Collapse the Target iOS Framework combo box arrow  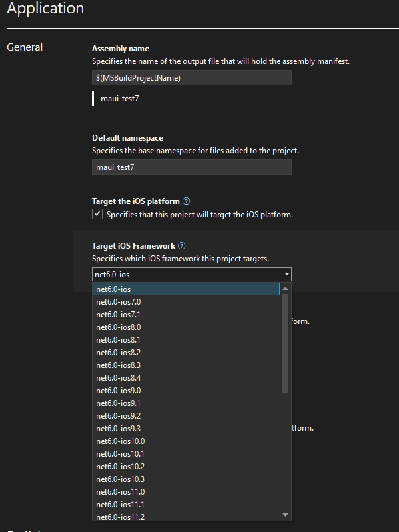(x=287, y=274)
